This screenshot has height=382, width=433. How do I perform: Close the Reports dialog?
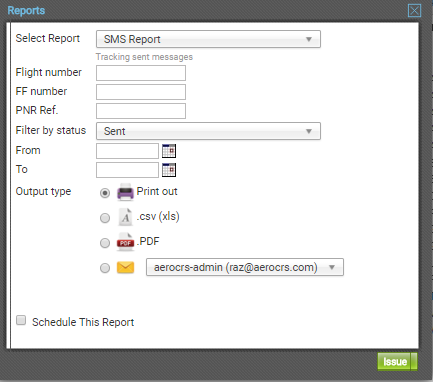(x=414, y=11)
